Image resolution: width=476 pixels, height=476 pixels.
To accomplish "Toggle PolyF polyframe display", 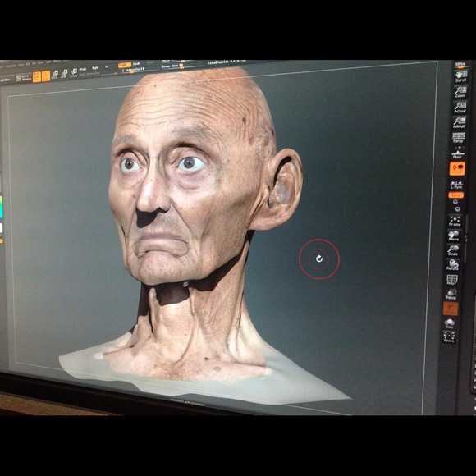I will click(x=451, y=280).
